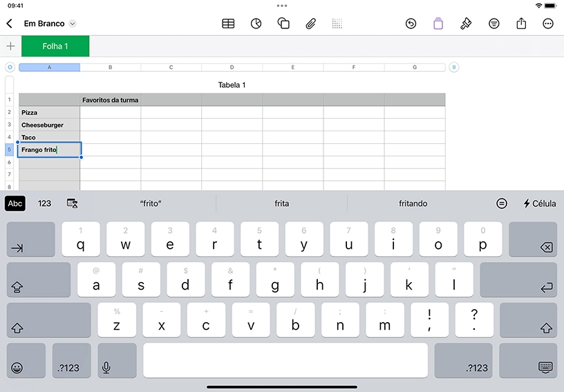Tap the right .?123 symbols key
This screenshot has height=392, width=564.
(463, 360)
